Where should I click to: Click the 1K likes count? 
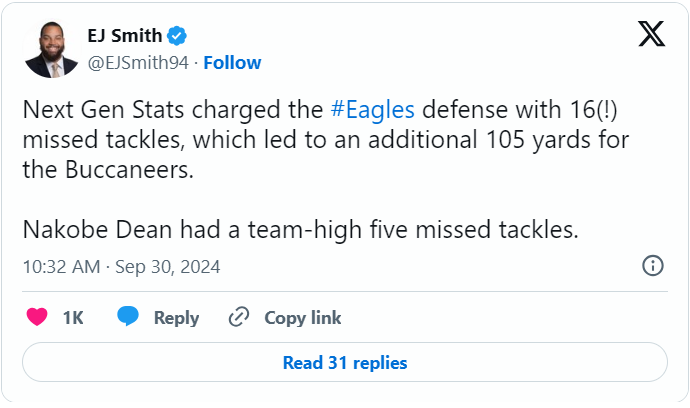[x=73, y=318]
